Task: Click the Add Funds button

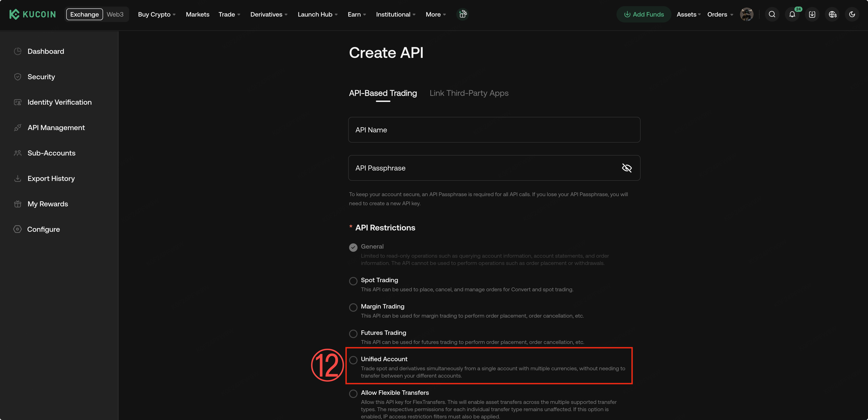Action: tap(644, 15)
